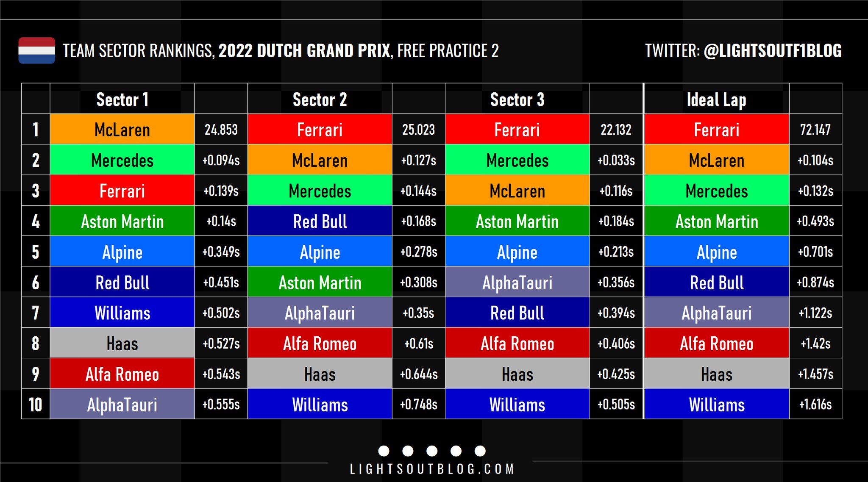This screenshot has height=482, width=868.
Task: Click the orange McLaren cell in Sector 1
Action: 122,130
